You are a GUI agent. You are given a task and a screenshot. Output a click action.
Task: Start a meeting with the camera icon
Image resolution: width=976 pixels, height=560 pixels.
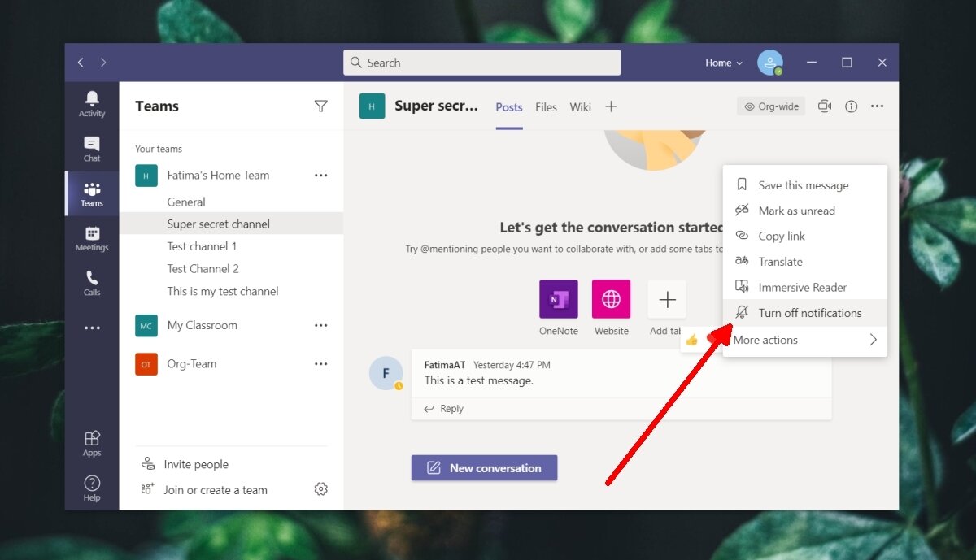(825, 106)
